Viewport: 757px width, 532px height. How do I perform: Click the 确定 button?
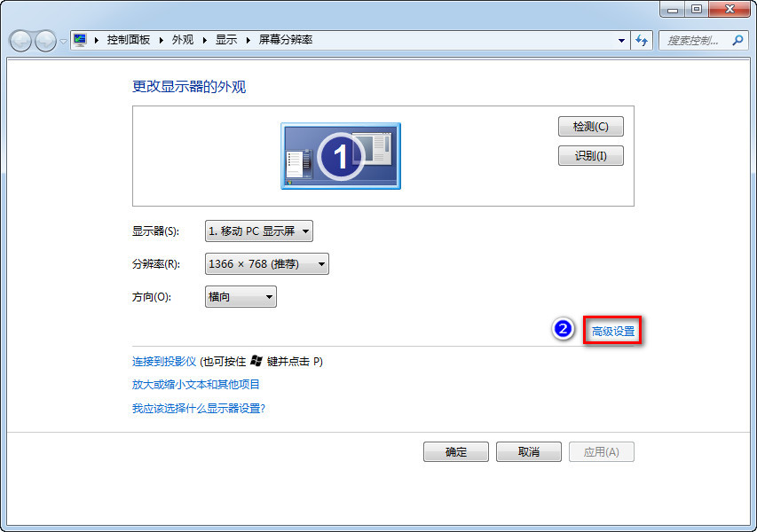[x=456, y=452]
